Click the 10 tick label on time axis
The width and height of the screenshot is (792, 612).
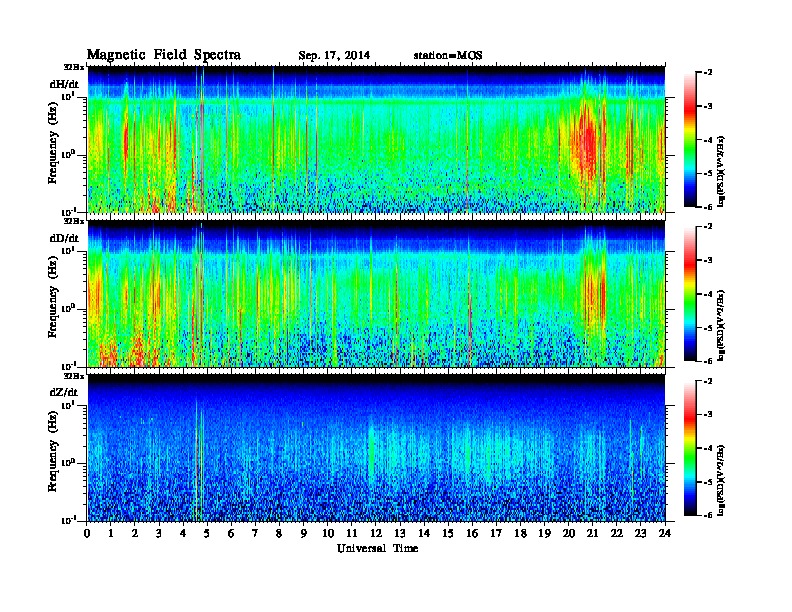click(x=328, y=533)
